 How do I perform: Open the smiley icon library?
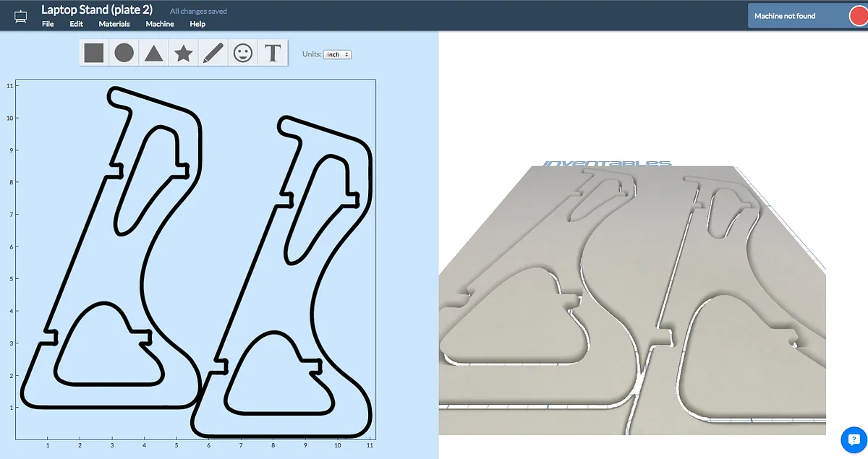[x=243, y=53]
